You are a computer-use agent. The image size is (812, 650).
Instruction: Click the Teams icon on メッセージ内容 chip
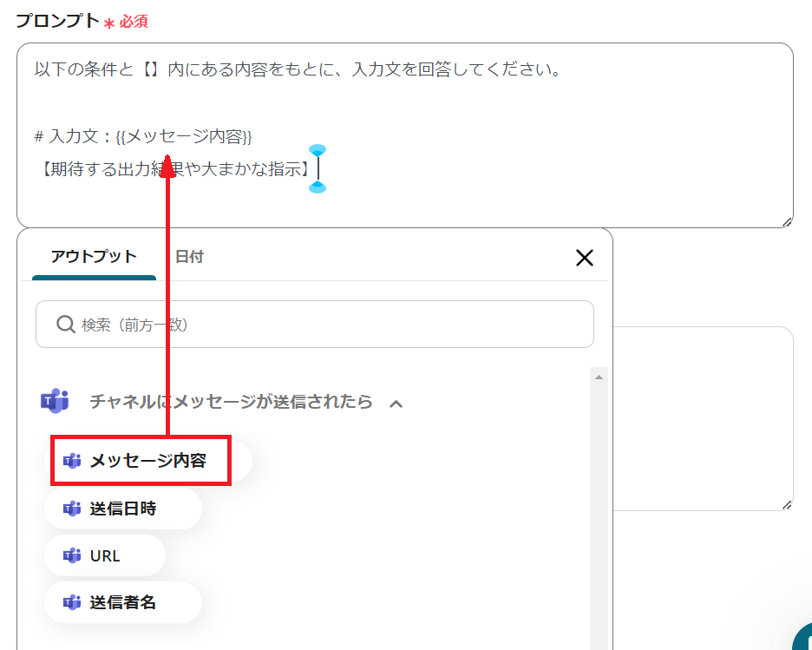tap(72, 461)
